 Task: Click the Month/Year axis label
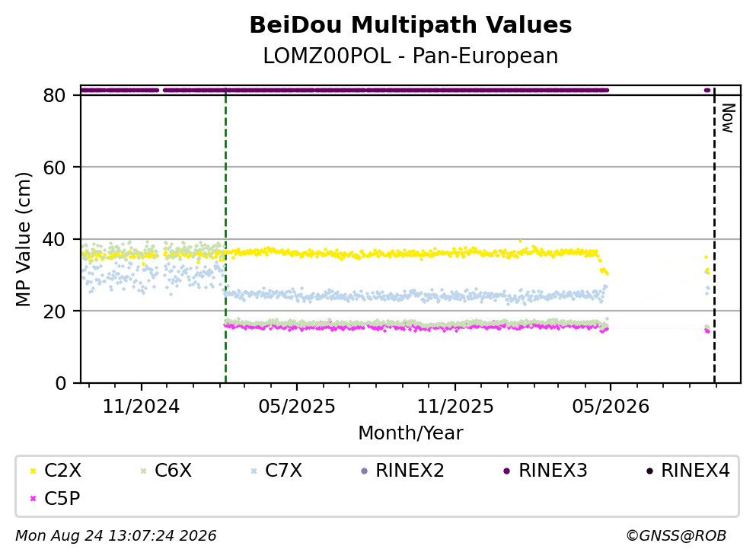point(410,433)
